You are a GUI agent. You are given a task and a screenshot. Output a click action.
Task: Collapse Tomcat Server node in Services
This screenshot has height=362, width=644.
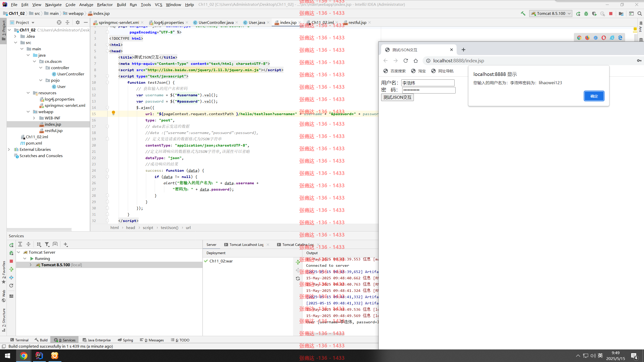[19, 252]
